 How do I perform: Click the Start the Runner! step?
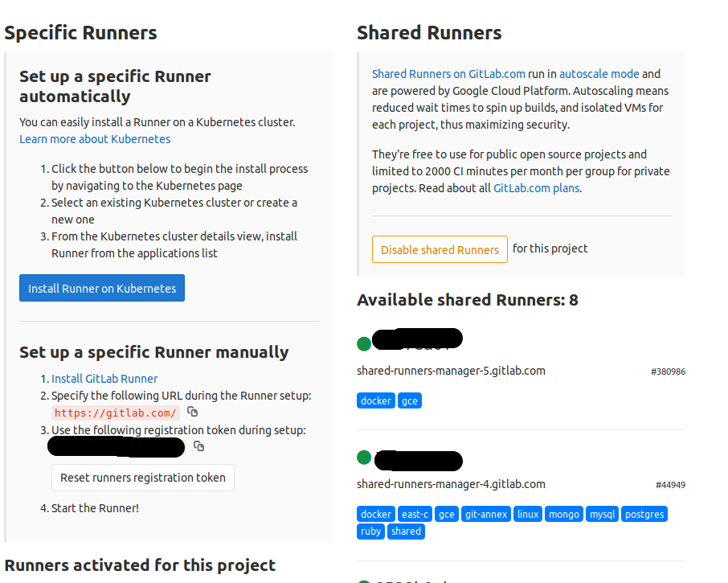click(95, 508)
